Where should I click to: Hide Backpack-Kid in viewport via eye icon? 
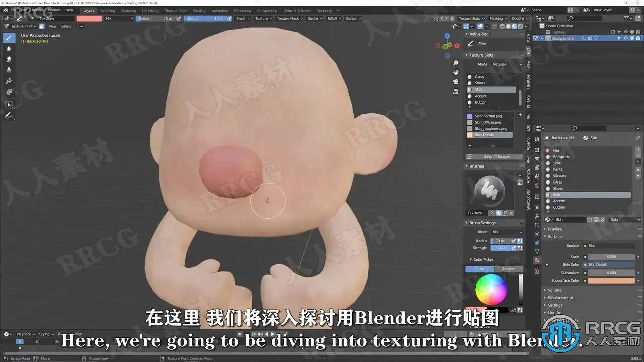625,38
